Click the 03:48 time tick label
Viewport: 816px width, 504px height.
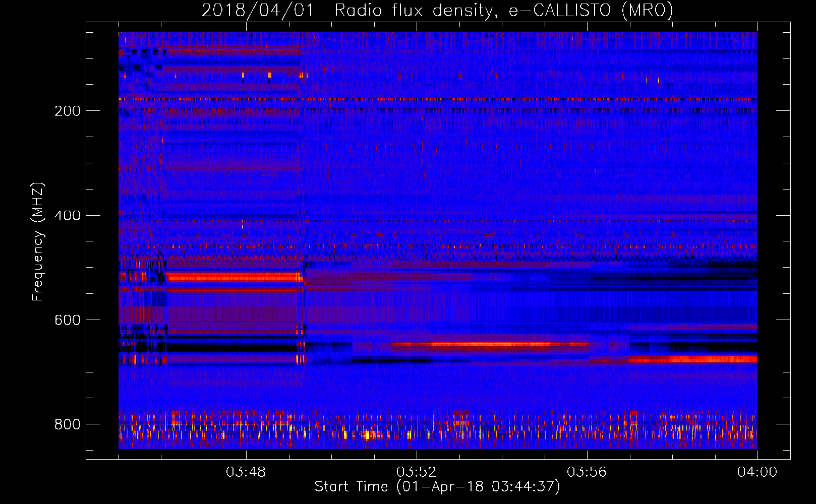(246, 472)
